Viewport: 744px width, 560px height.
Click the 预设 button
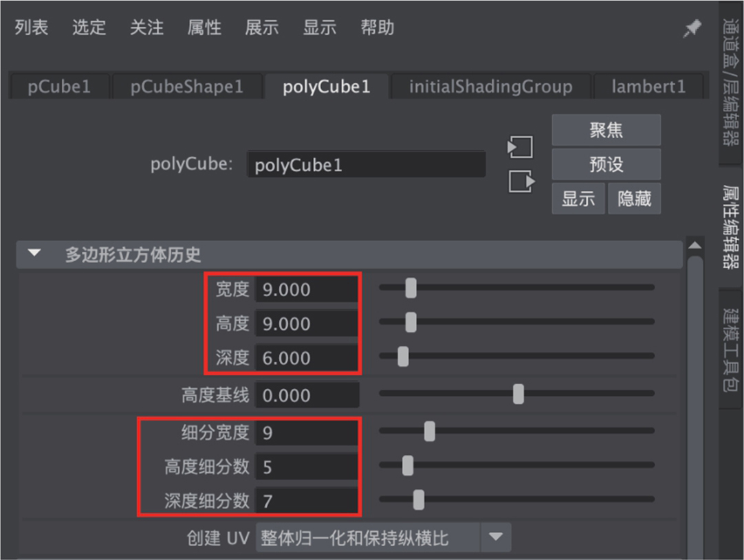(606, 164)
